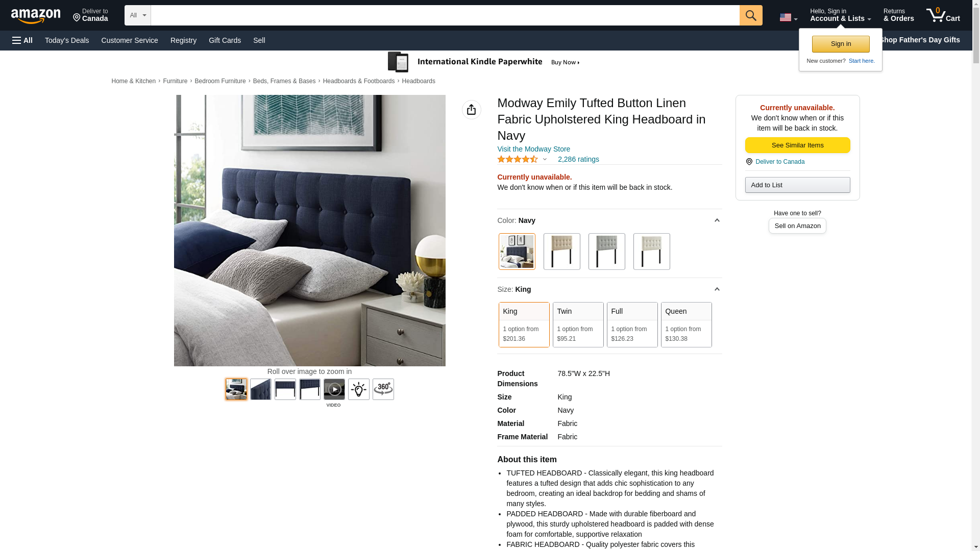The image size is (980, 551).
Task: Visit the Modway Store link
Action: click(534, 149)
